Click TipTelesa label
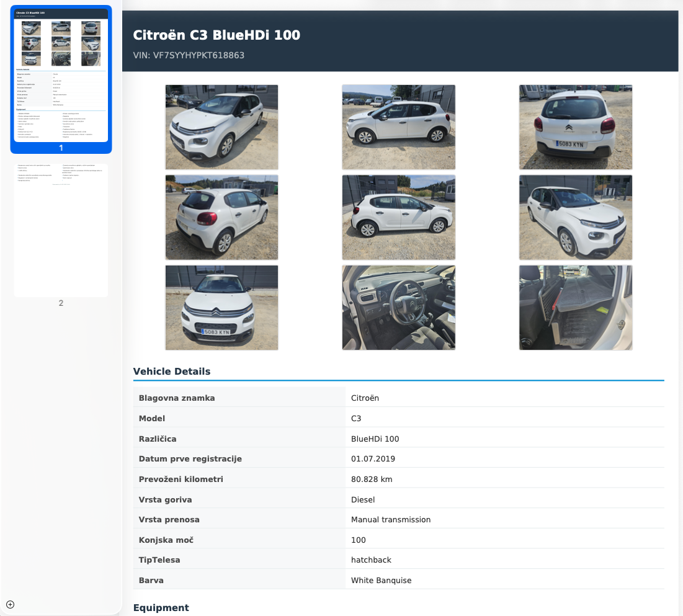Image resolution: width=683 pixels, height=616 pixels. pyautogui.click(x=159, y=560)
